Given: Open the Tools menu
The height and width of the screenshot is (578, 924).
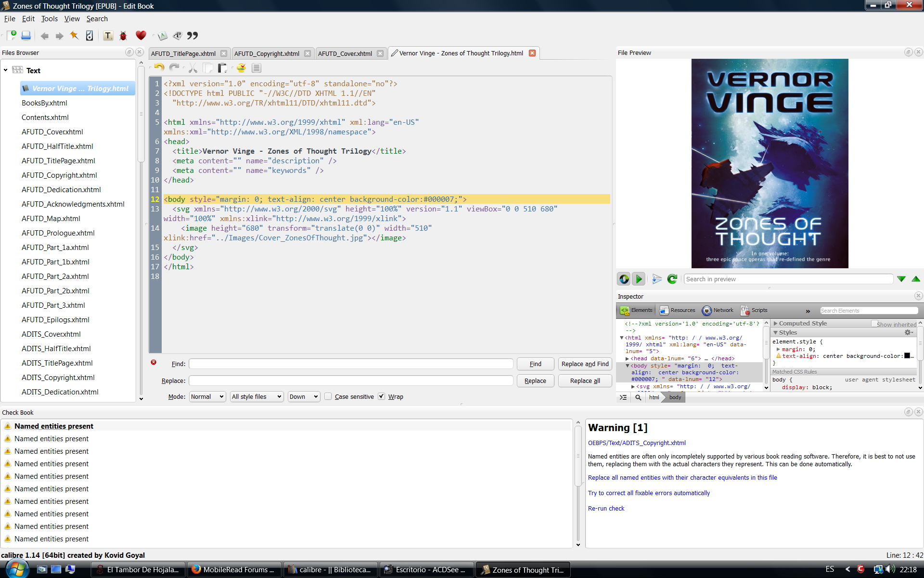Looking at the screenshot, I should click(49, 19).
